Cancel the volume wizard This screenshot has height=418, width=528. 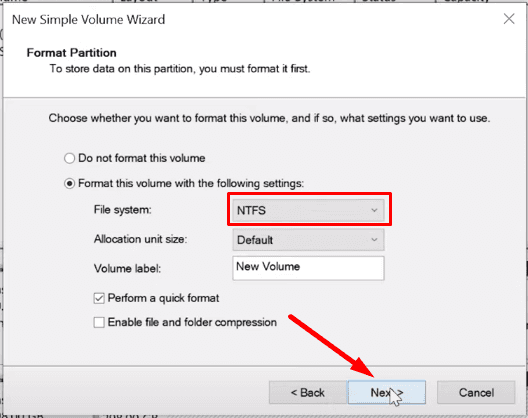point(476,392)
